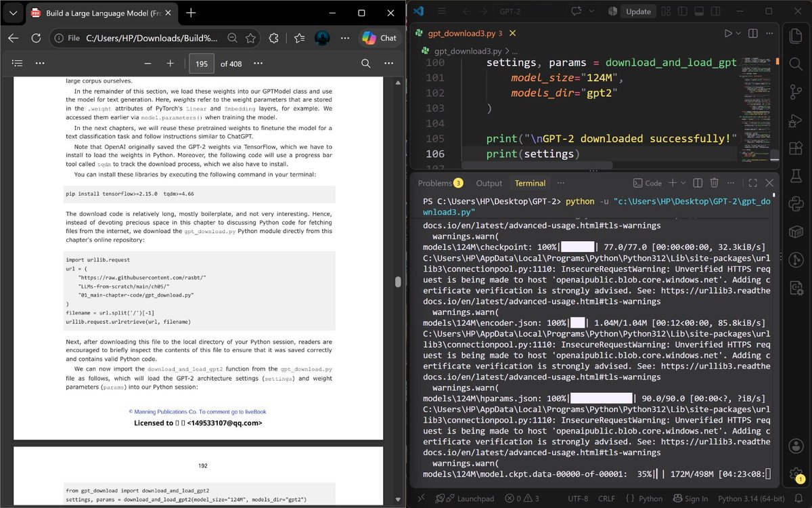
Task: Open Edge extensions puzzle icon
Action: [274, 38]
